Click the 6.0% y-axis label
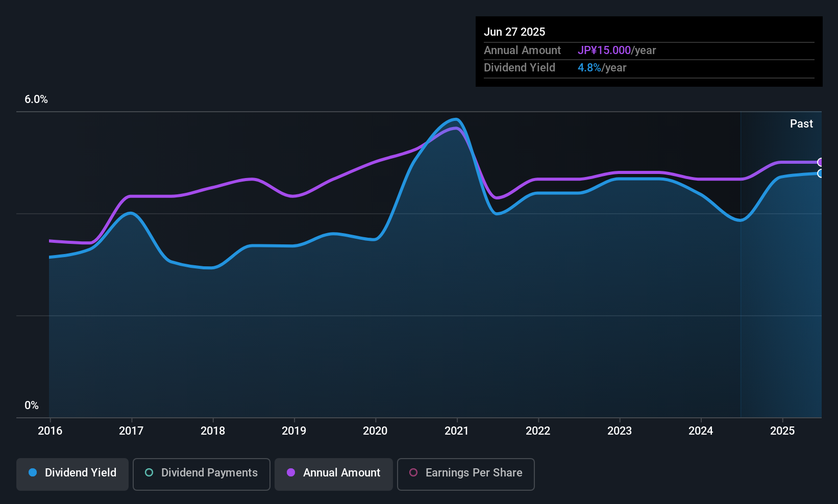The height and width of the screenshot is (504, 838). click(x=36, y=99)
